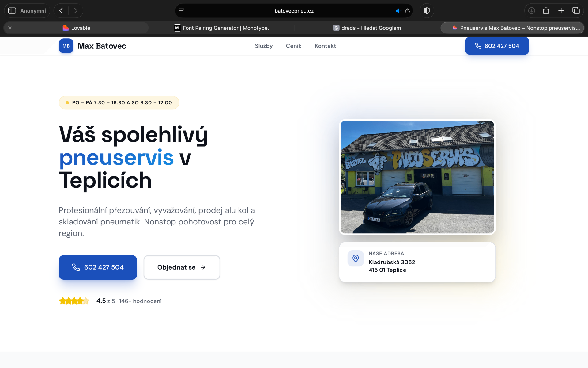Click the 146+ hodnocení rating text
Screen dimensions: 588x368
click(x=140, y=301)
